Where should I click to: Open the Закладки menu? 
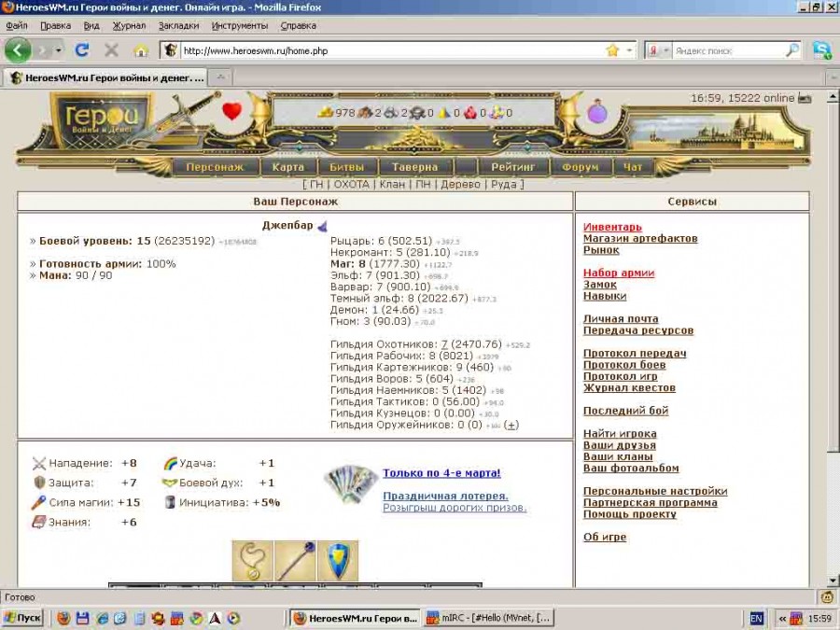178,25
